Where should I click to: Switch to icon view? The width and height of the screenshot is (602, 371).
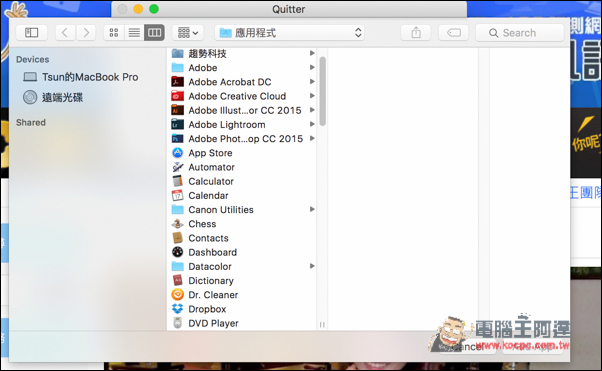coord(114,33)
